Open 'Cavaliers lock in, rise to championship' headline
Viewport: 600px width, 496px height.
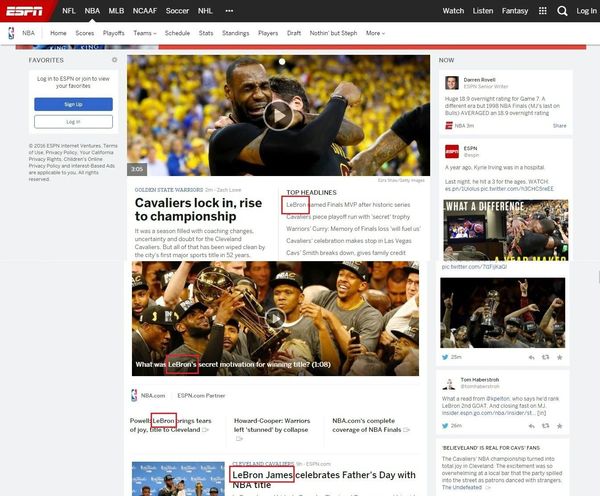tap(198, 208)
